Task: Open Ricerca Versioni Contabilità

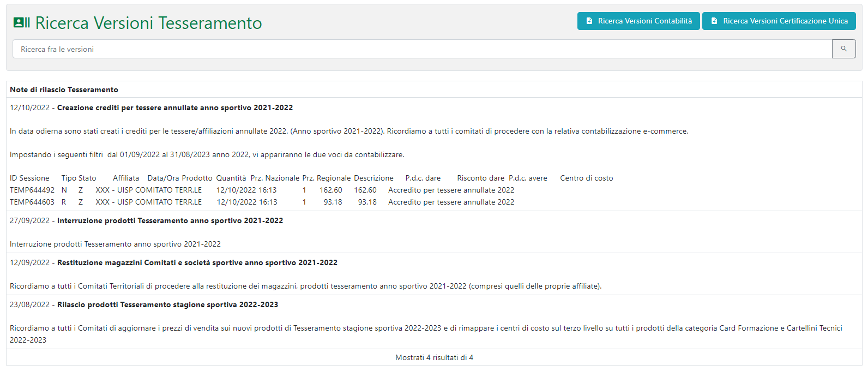Action: pos(638,21)
